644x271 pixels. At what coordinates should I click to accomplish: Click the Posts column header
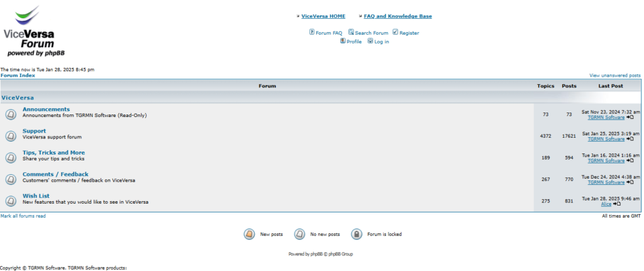(569, 86)
